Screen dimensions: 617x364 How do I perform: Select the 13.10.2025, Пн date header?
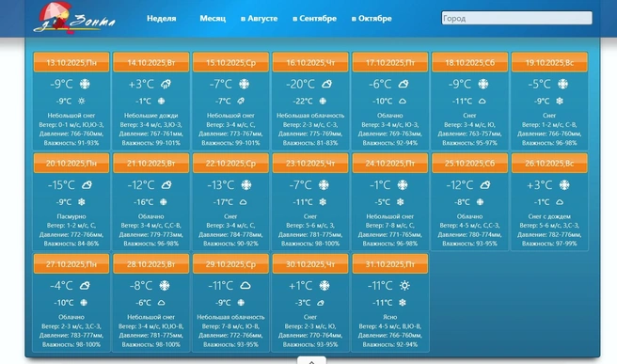(x=71, y=63)
